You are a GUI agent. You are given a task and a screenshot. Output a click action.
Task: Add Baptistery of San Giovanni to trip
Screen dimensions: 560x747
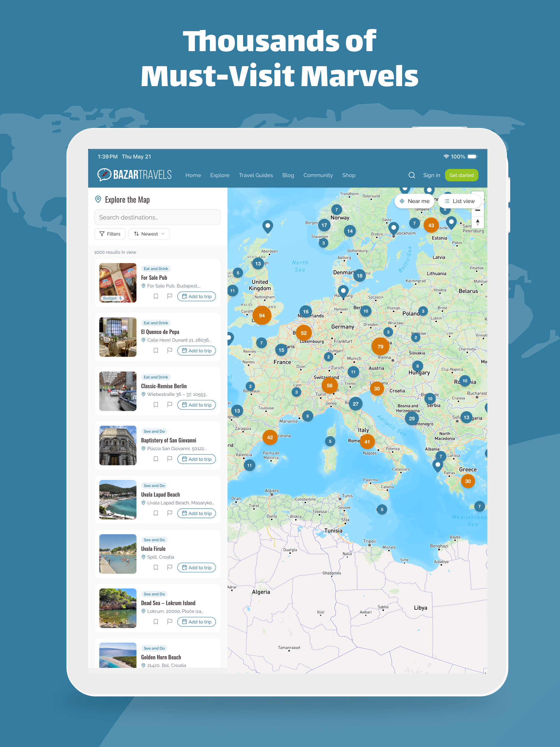197,459
